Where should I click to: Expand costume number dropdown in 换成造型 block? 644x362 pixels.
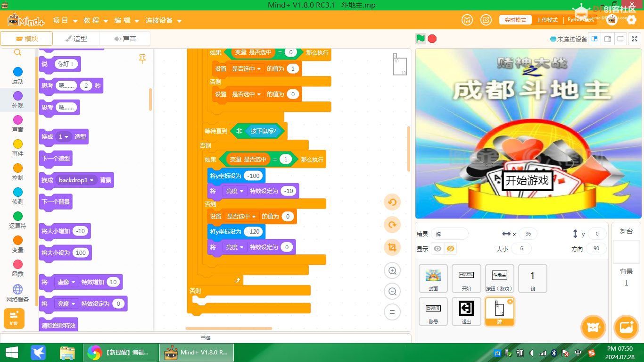click(x=63, y=136)
